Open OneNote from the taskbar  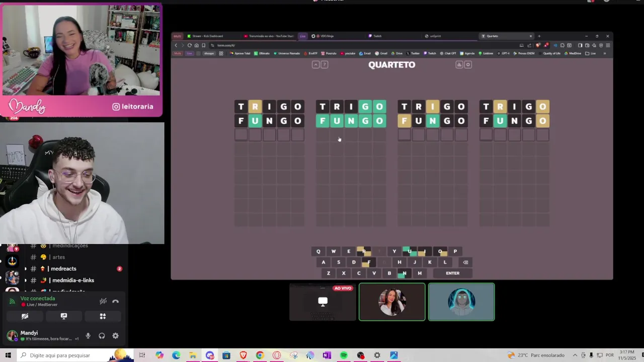[327, 355]
